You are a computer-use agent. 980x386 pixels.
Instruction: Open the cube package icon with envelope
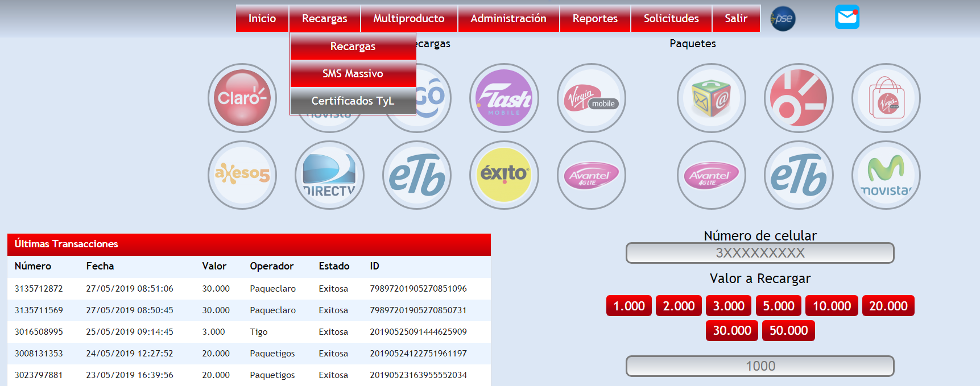coord(712,98)
